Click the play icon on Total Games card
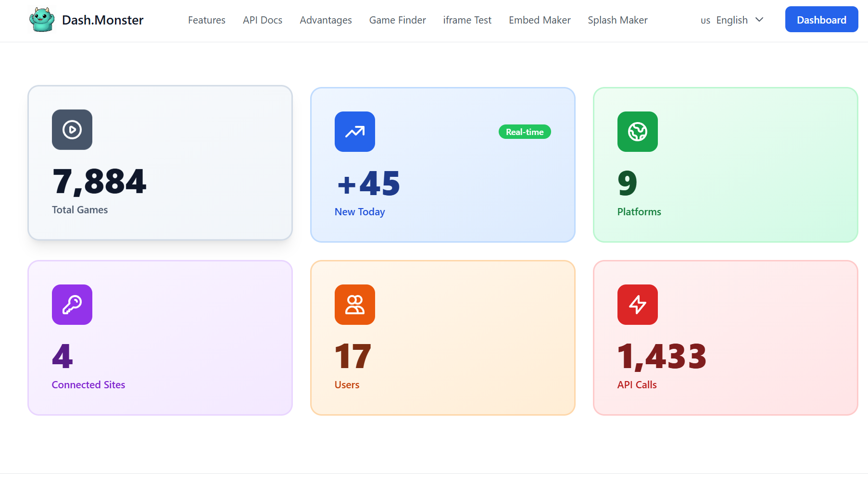Screen dimensions: 868x481 (x=72, y=130)
